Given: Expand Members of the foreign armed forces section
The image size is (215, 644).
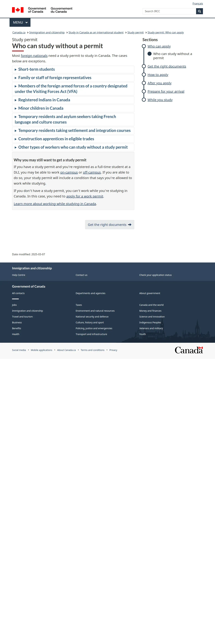Looking at the screenshot, I should [73, 89].
